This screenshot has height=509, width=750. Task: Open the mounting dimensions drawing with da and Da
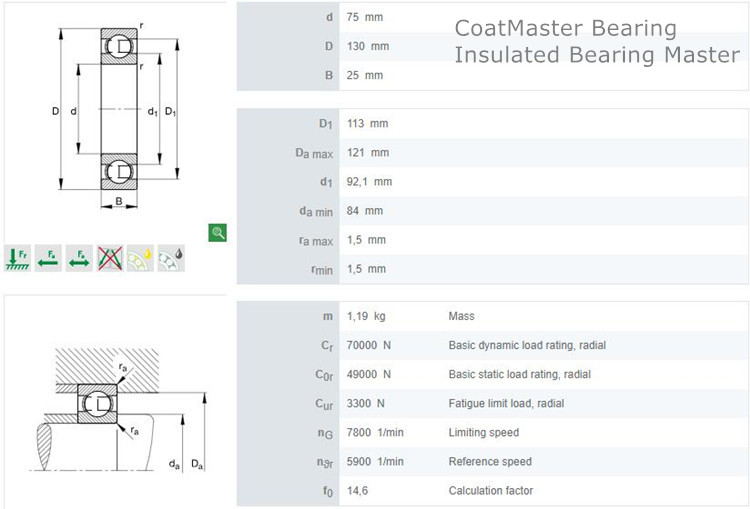click(x=117, y=410)
